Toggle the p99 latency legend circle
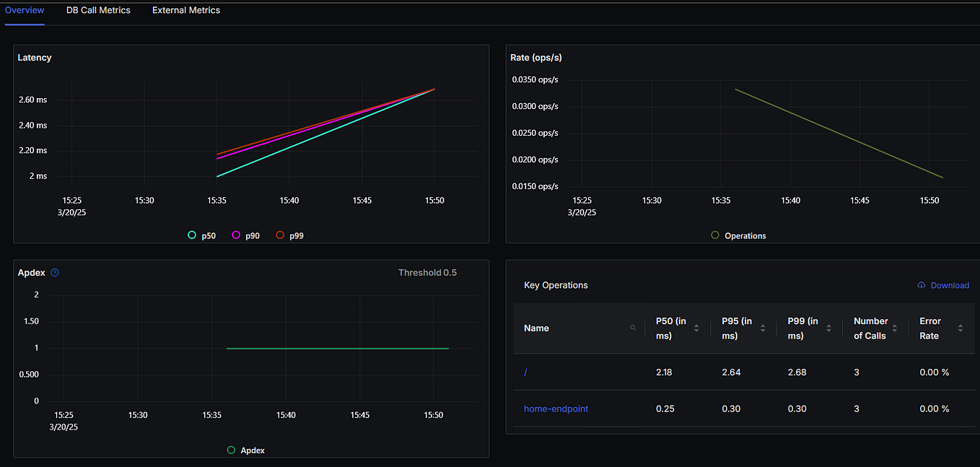980x467 pixels. pyautogui.click(x=280, y=235)
